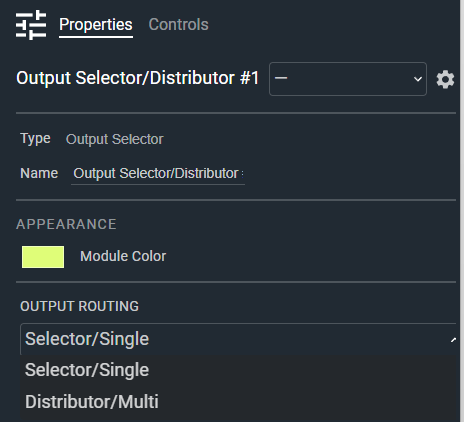Open the Module Color swatch
464x422 pixels.
click(43, 257)
